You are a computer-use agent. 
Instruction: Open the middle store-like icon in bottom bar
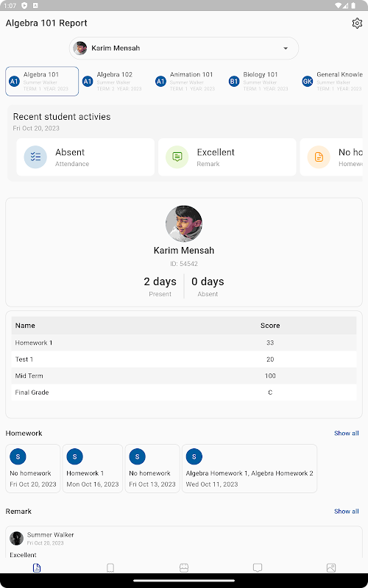[184, 567]
